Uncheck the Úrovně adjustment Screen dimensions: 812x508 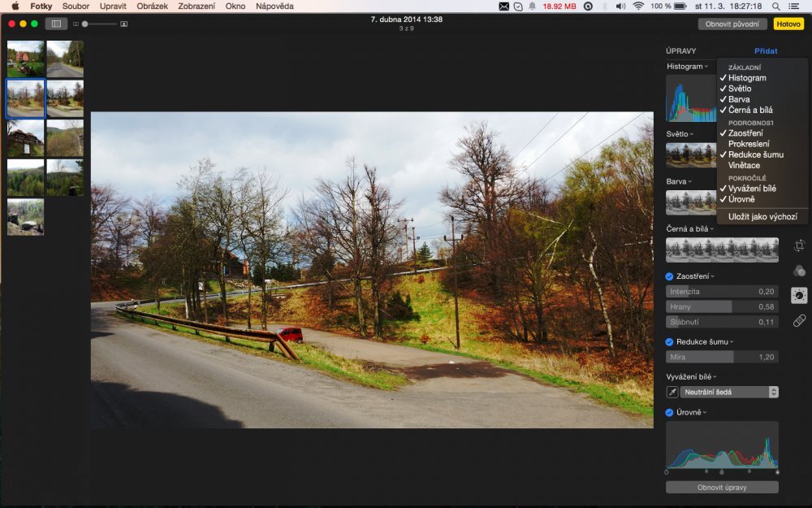[670, 412]
